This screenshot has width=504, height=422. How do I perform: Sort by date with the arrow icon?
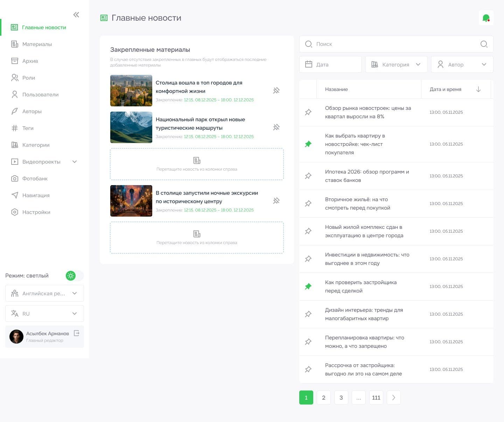click(478, 89)
